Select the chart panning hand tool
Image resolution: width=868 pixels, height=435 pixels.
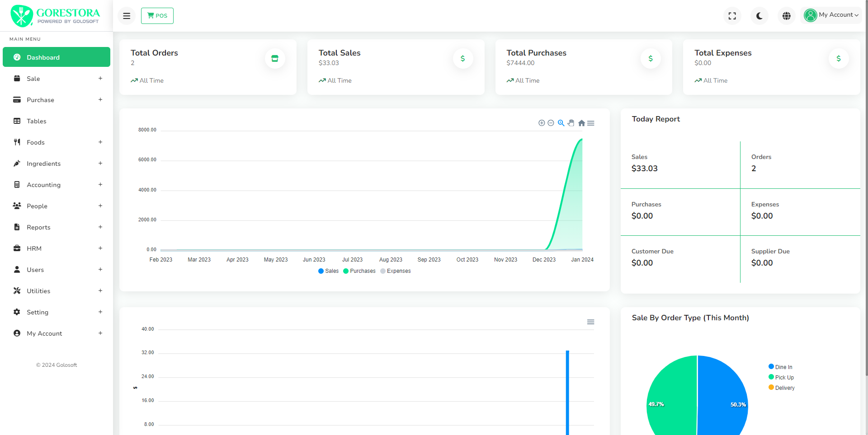[571, 123]
